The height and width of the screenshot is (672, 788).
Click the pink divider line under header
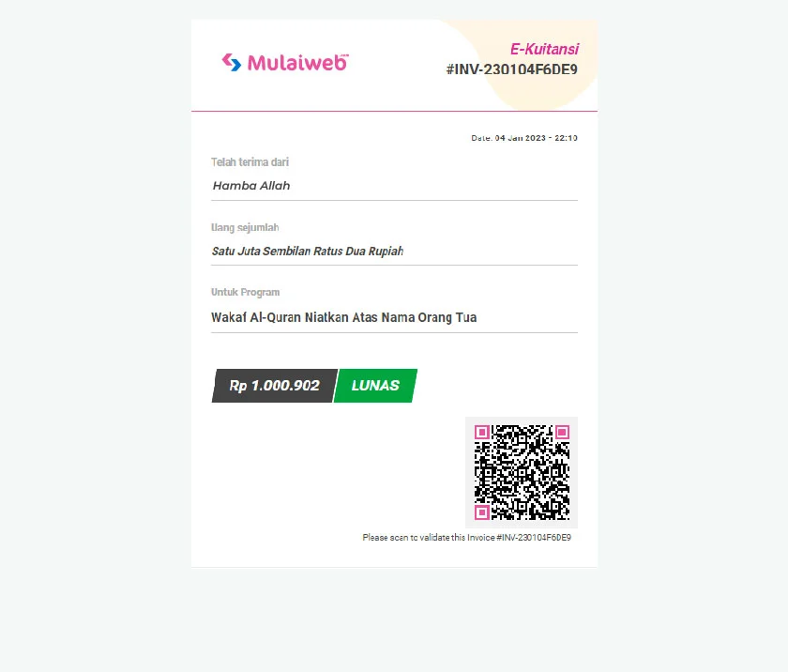pos(394,111)
